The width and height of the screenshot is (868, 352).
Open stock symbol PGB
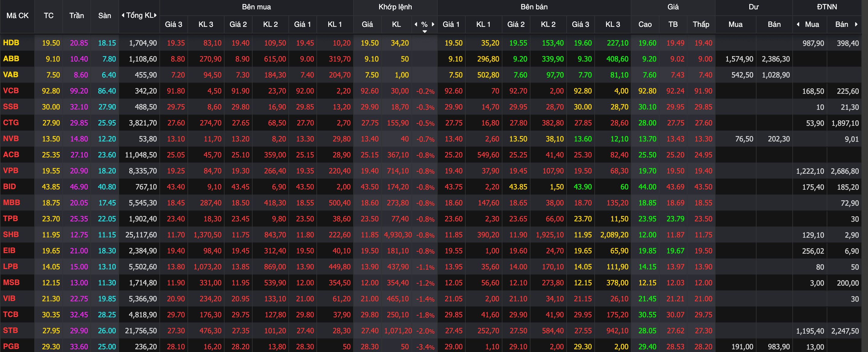click(11, 347)
